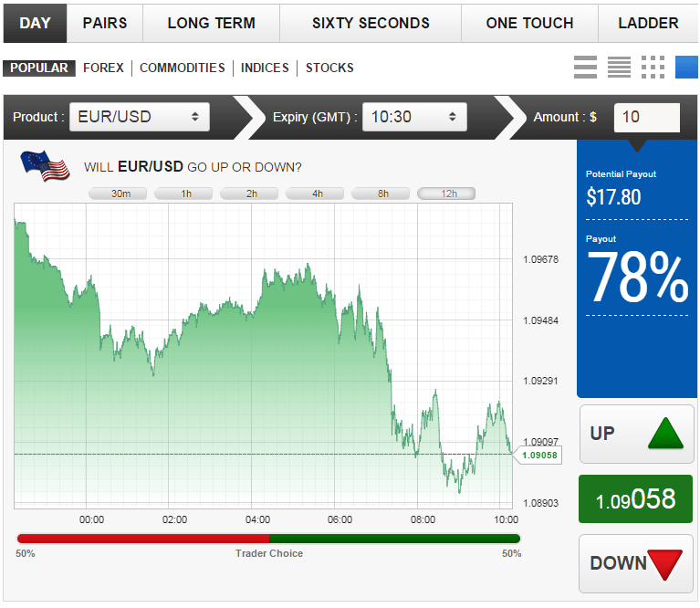Click the UP trade button label
This screenshot has width=700, height=608.
(602, 434)
